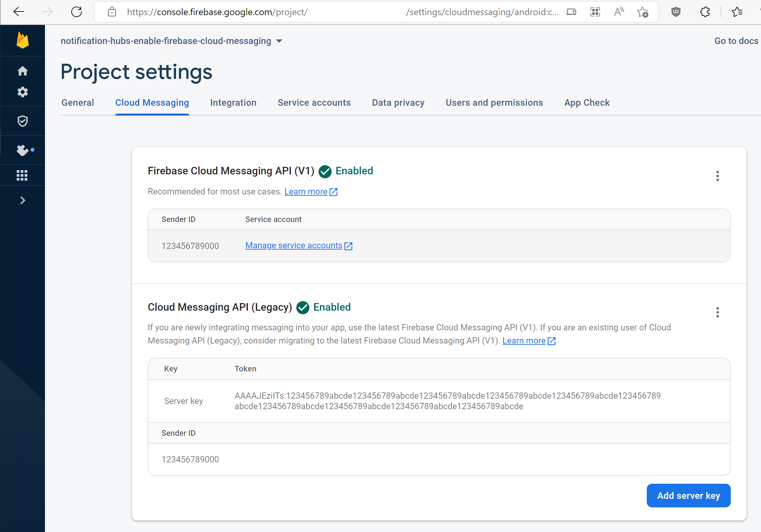
Task: Click the Firebase home icon in sidebar
Action: click(x=23, y=71)
